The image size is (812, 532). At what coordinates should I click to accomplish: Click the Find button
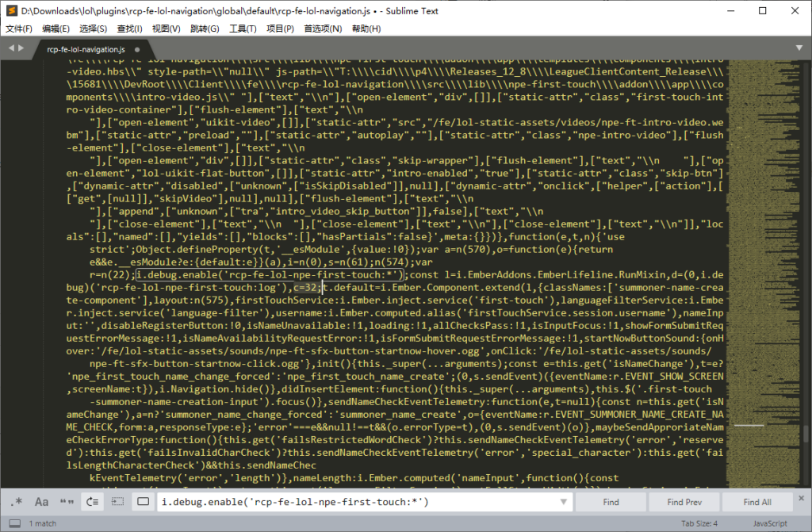pyautogui.click(x=611, y=502)
